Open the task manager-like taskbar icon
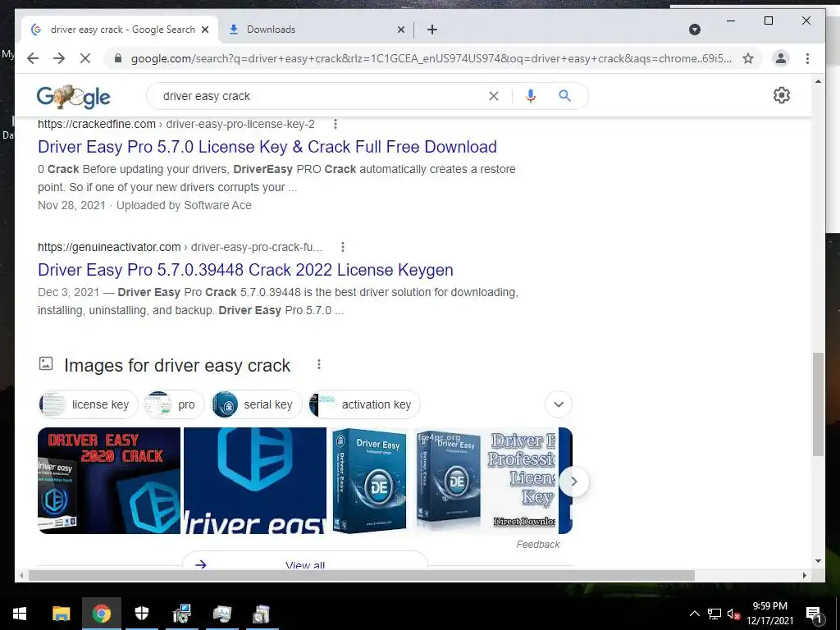 coord(221,614)
